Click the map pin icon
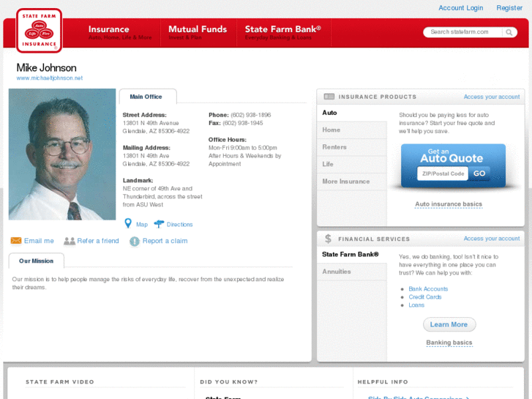532x399 pixels. tap(128, 223)
